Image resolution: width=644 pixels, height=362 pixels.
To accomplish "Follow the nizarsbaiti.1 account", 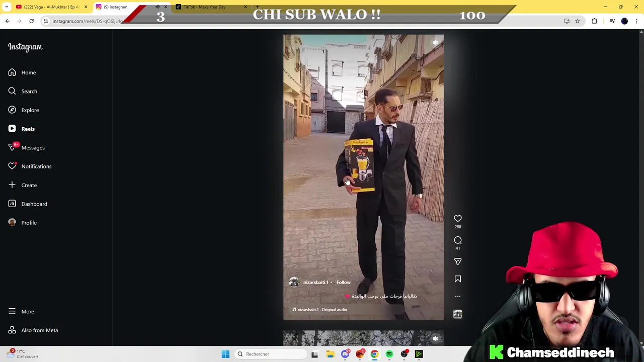I will 344,283.
